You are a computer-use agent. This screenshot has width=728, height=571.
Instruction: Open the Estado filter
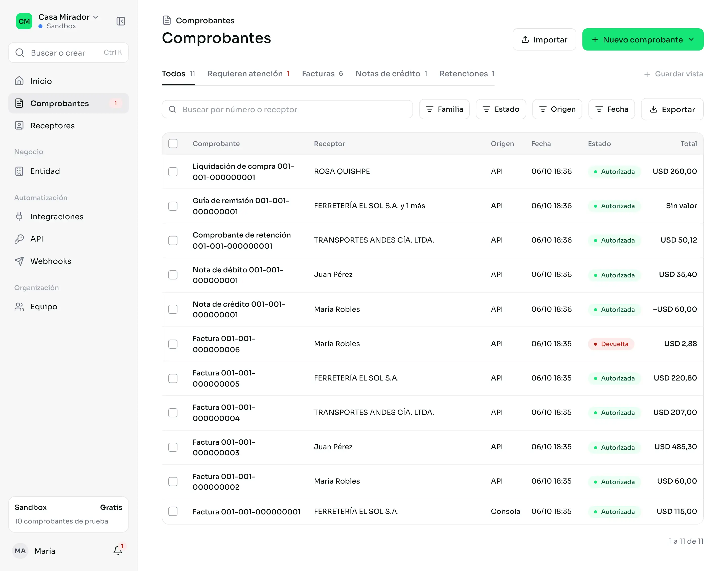[x=500, y=109]
